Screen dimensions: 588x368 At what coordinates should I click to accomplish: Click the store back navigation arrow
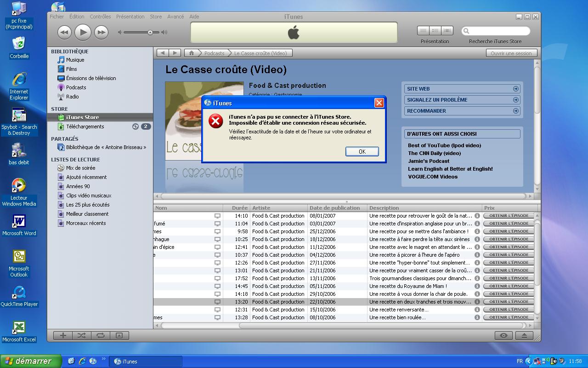(x=163, y=53)
